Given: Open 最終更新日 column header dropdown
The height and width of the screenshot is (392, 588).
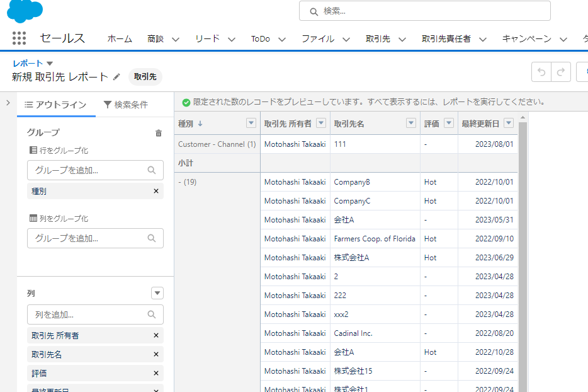Looking at the screenshot, I should (x=509, y=123).
